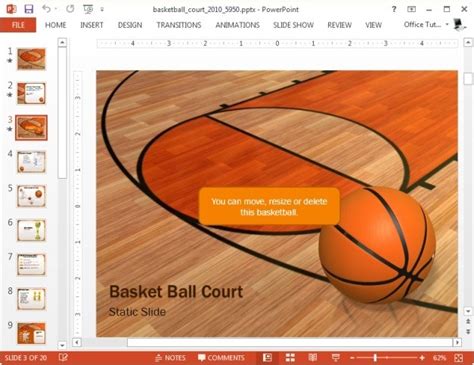Switch to Normal view
The width and height of the screenshot is (474, 365).
tap(267, 358)
